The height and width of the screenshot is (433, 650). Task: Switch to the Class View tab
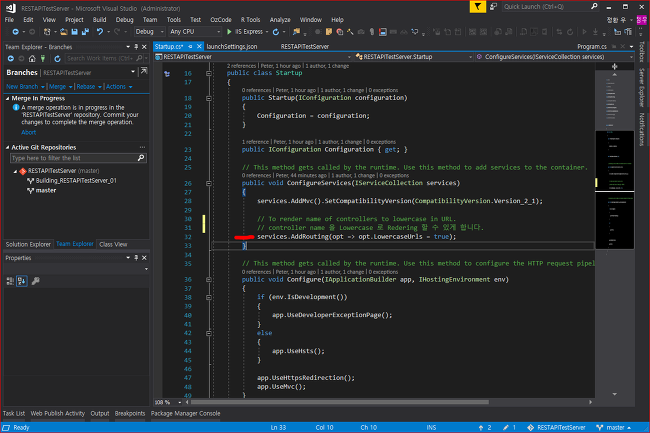coord(113,244)
